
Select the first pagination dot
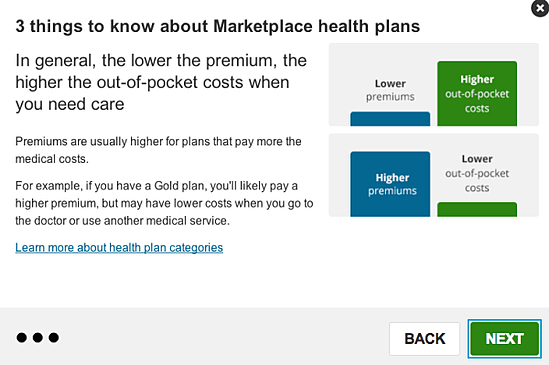click(22, 338)
